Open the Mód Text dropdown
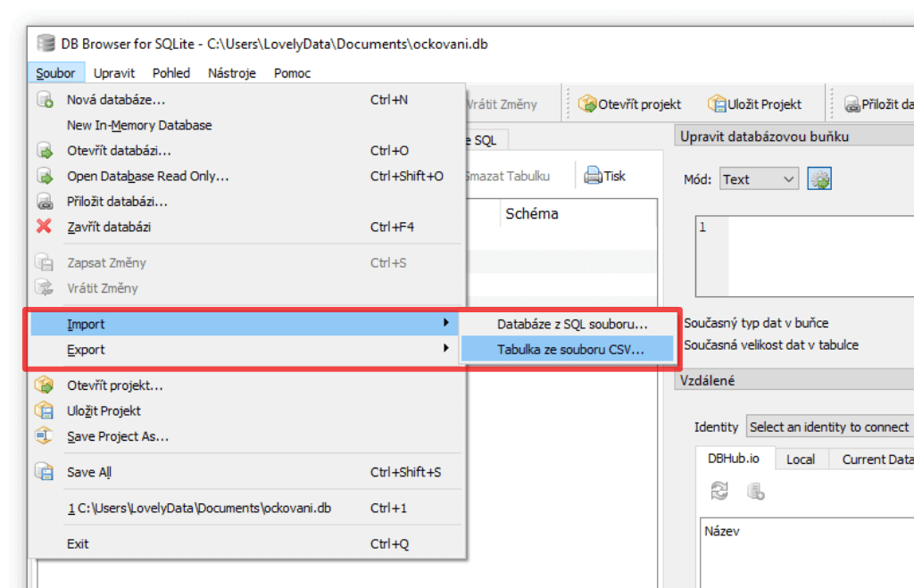 [x=759, y=179]
